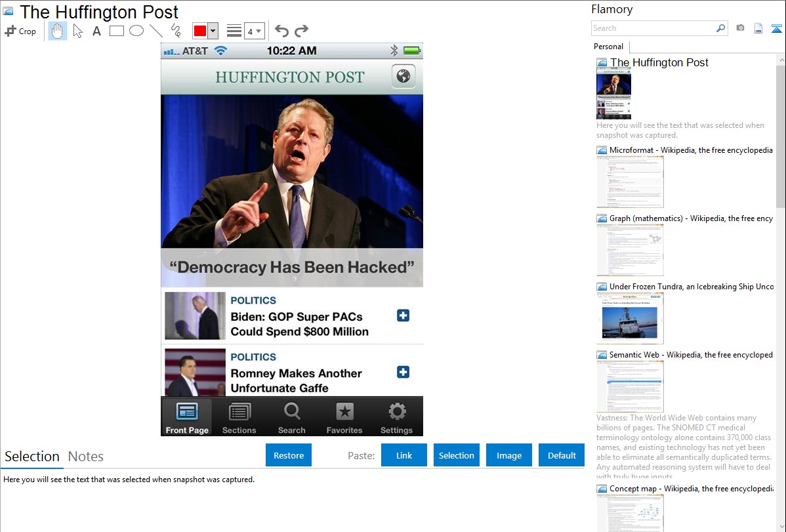Select the Crop tool

[x=20, y=31]
